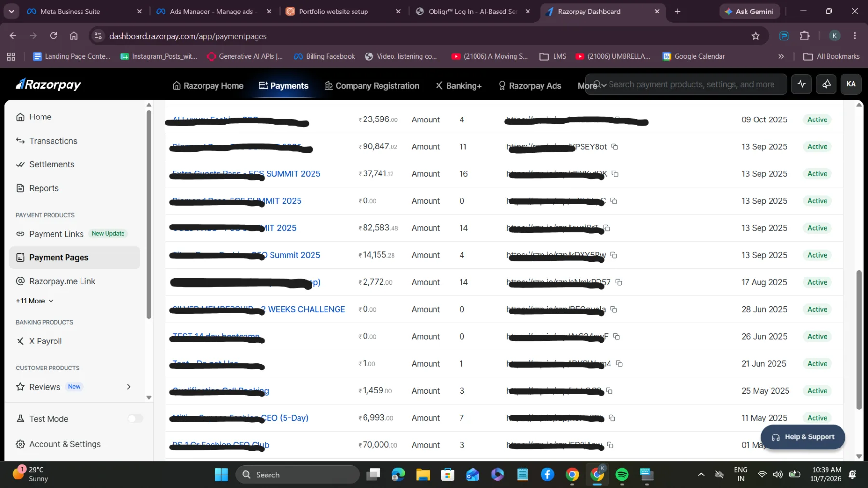Viewport: 868px width, 488px height.
Task: Click Active status on 09 Oct 2025 row
Action: point(817,119)
